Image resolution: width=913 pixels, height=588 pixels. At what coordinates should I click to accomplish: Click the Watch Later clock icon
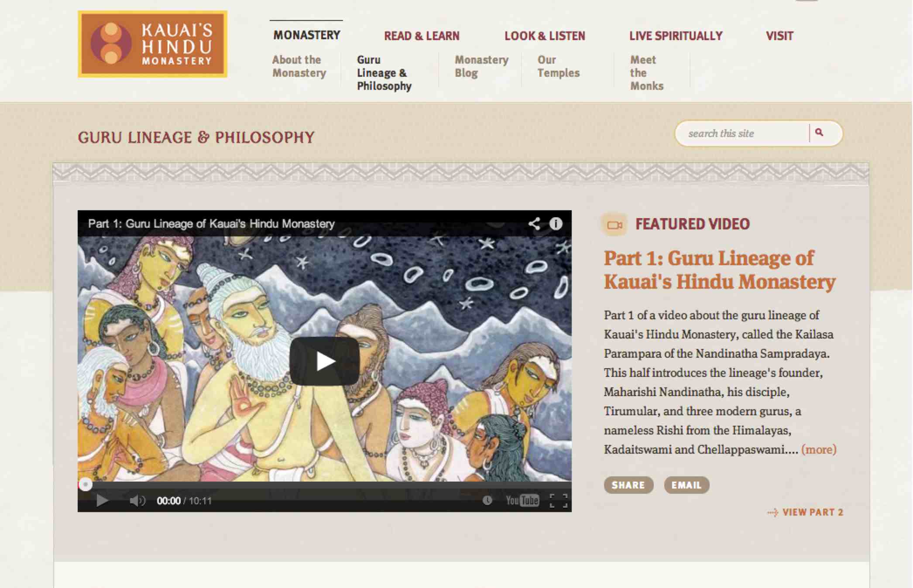[x=487, y=501]
